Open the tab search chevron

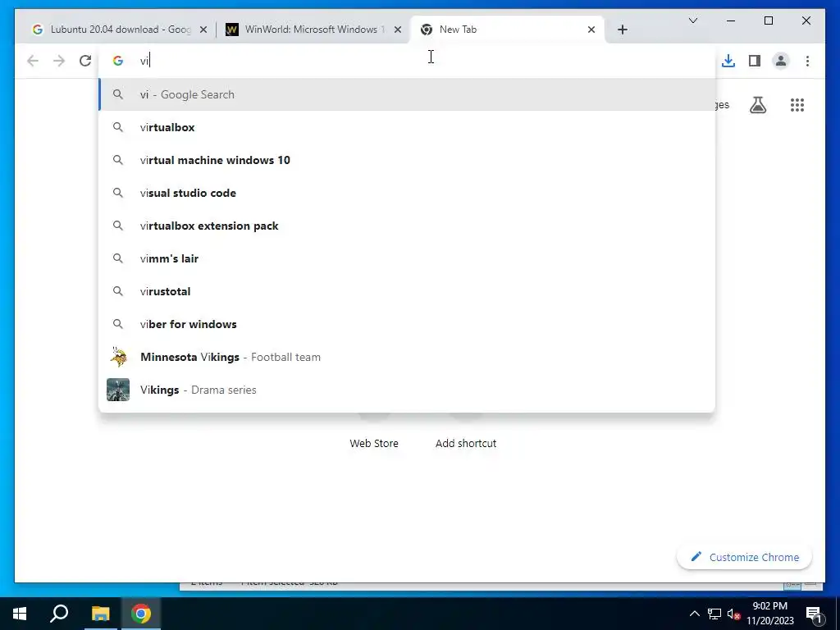coord(692,21)
